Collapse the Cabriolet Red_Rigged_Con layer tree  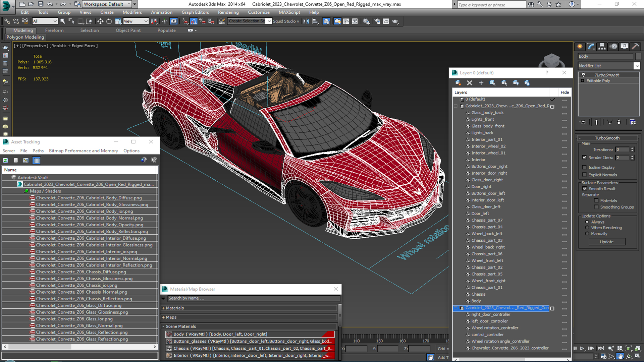coord(456,308)
